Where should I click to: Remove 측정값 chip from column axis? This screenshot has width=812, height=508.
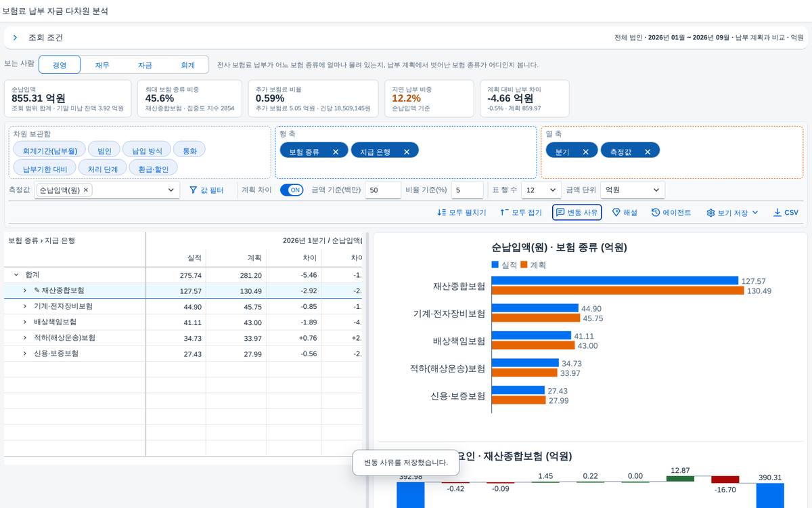(648, 152)
